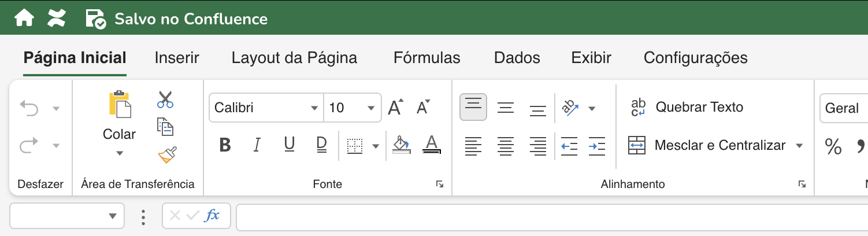Click the increase font size icon
This screenshot has height=236, width=868.
point(396,108)
